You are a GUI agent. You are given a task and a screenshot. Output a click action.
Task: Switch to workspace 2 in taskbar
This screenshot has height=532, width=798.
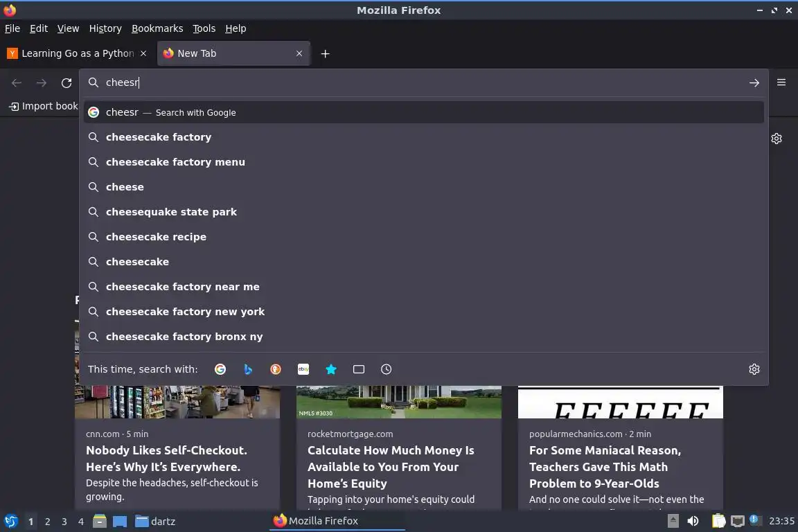(x=47, y=522)
